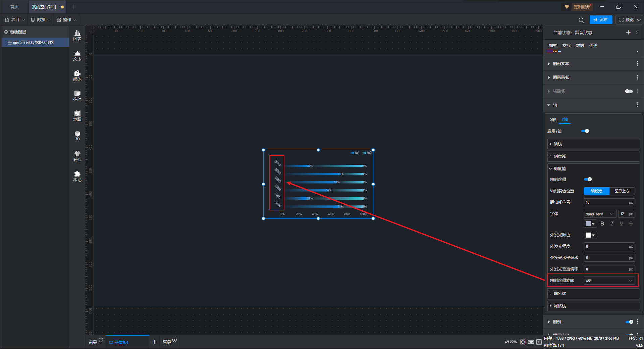
Task: Open more options for 轴 section
Action: click(x=637, y=105)
